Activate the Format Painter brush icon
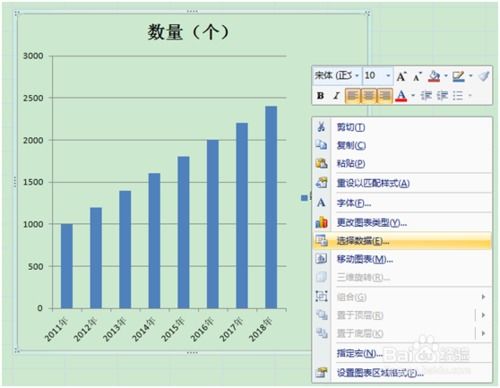Image resolution: width=500 pixels, height=388 pixels. 483,76
